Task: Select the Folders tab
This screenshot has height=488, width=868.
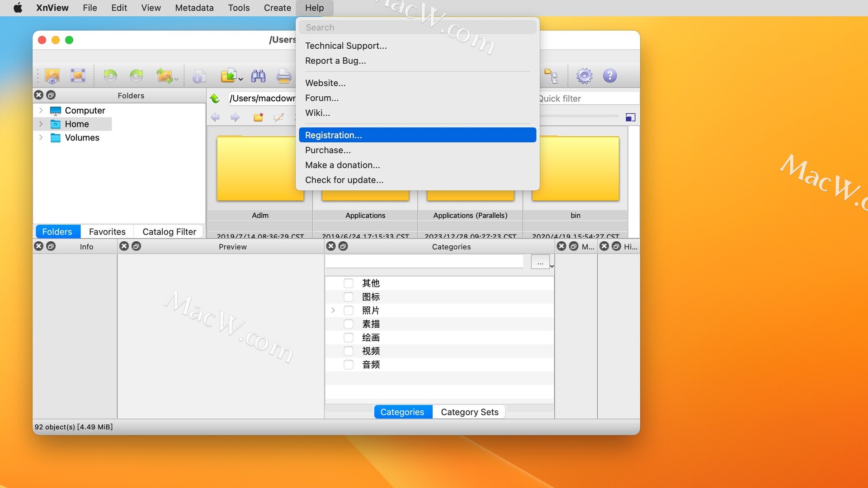Action: coord(57,232)
